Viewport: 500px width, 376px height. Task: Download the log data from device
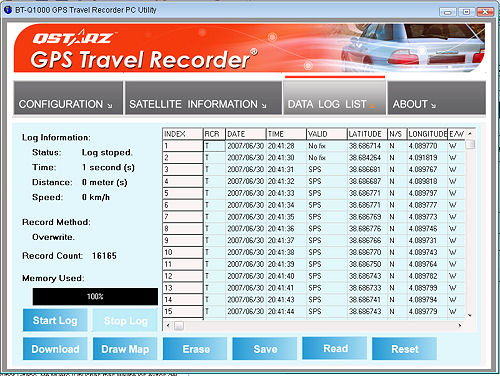tap(55, 349)
